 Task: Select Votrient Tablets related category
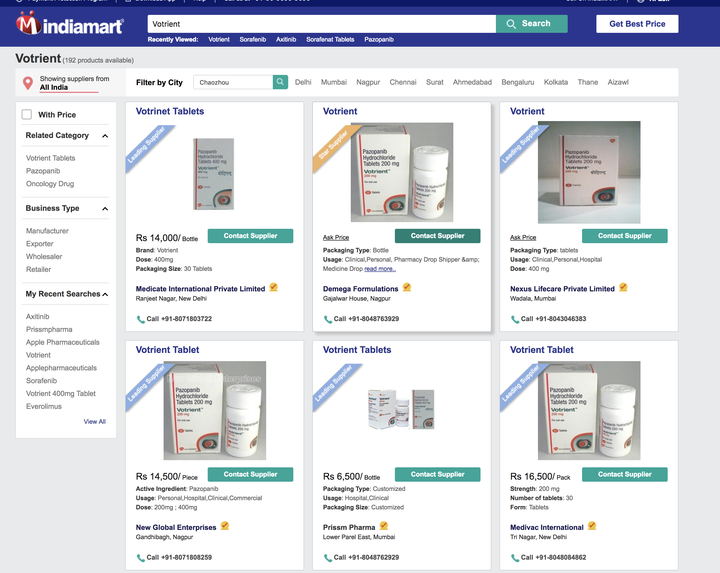pyautogui.click(x=51, y=158)
